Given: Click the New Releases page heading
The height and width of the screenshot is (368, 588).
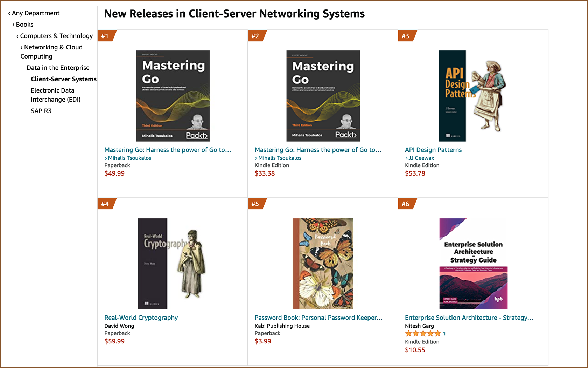Looking at the screenshot, I should click(234, 14).
